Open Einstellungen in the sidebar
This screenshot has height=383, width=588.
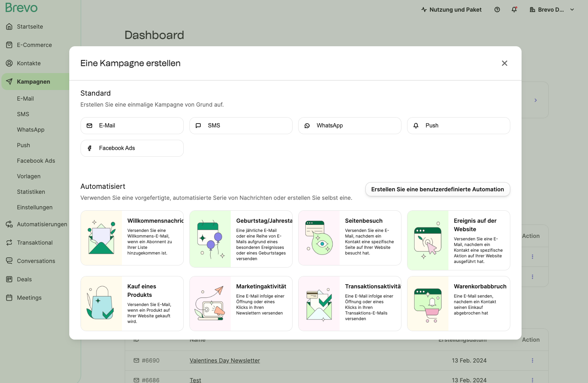coord(35,207)
